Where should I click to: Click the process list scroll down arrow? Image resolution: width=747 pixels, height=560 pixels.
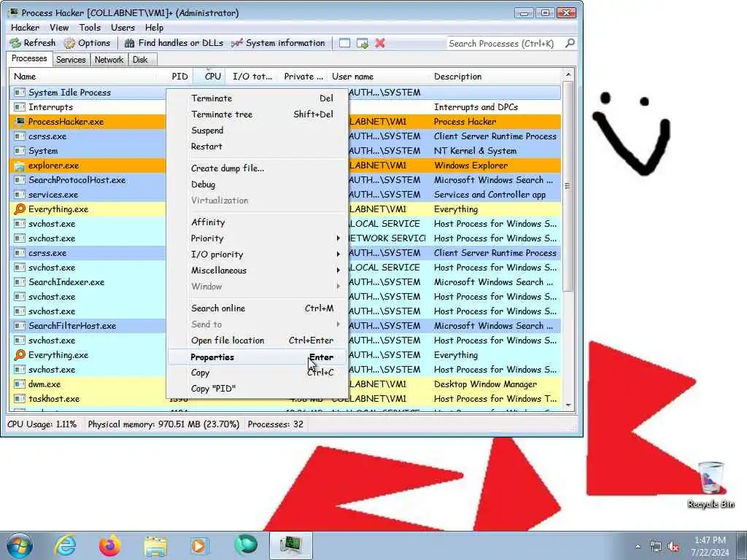(x=568, y=405)
